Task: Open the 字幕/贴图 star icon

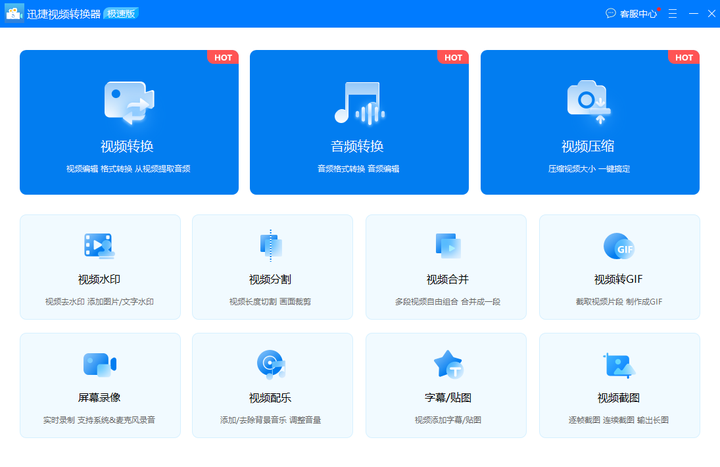Action: pyautogui.click(x=449, y=364)
